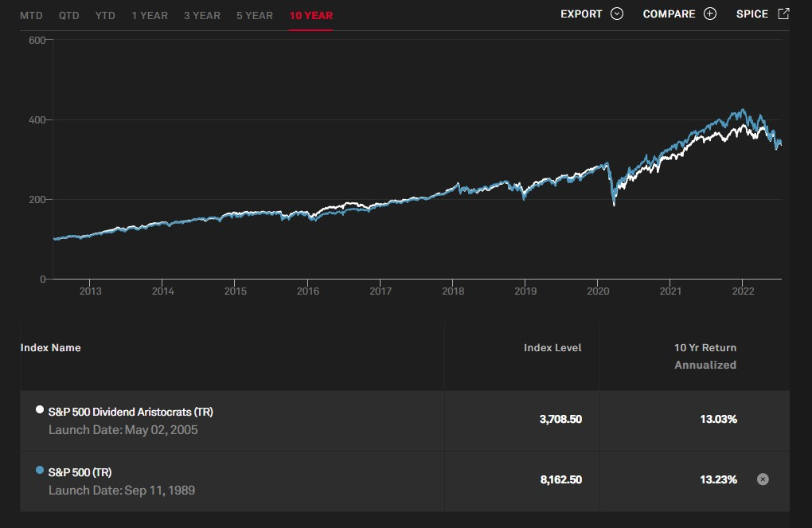Click blue legend dot for S&P 500 (TR)
Viewport: 812px width, 528px height.
[x=39, y=470]
